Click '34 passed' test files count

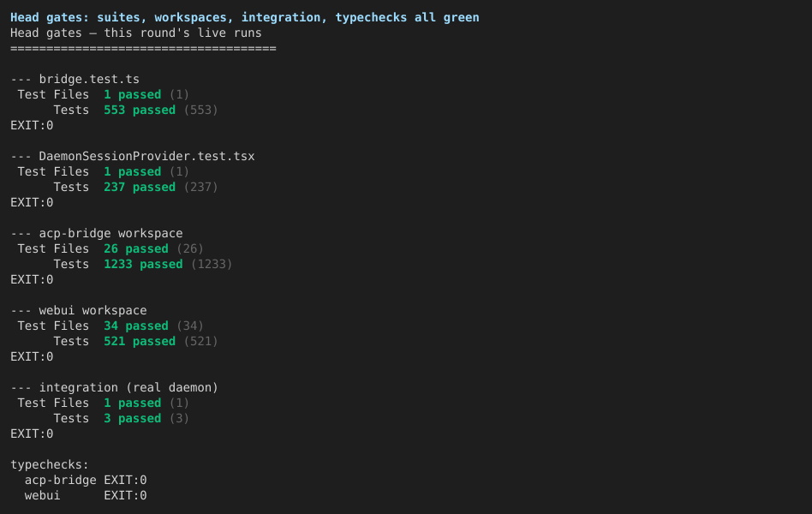click(x=135, y=326)
